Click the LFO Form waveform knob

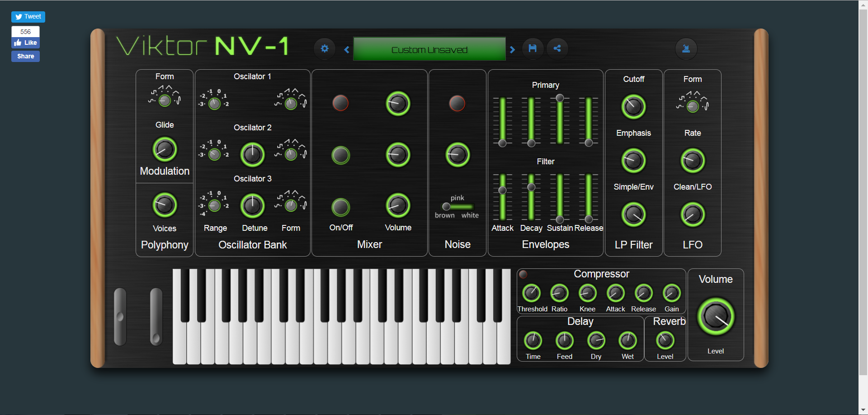click(693, 107)
